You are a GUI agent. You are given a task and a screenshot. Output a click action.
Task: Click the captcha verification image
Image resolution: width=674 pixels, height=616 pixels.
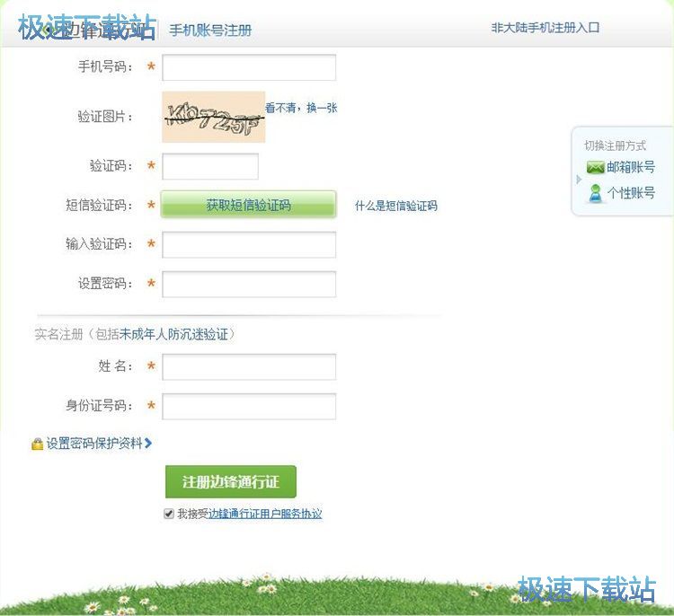pos(214,117)
